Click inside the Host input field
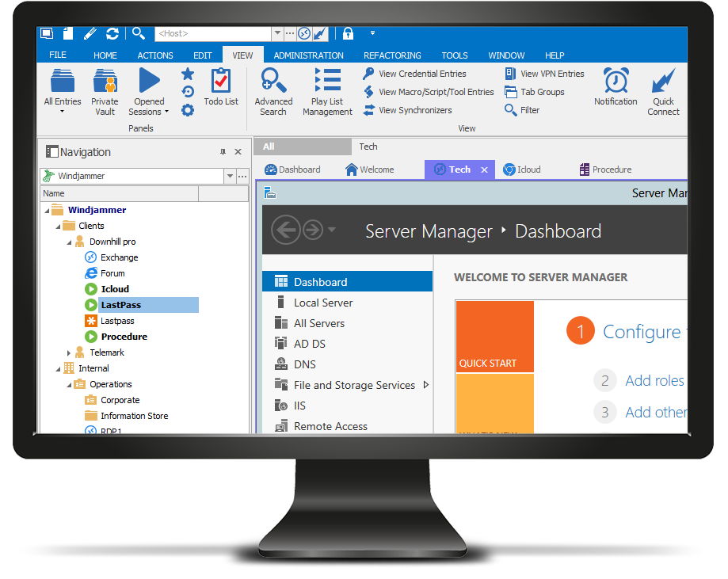Viewport: 728px width, 579px height. (213, 33)
